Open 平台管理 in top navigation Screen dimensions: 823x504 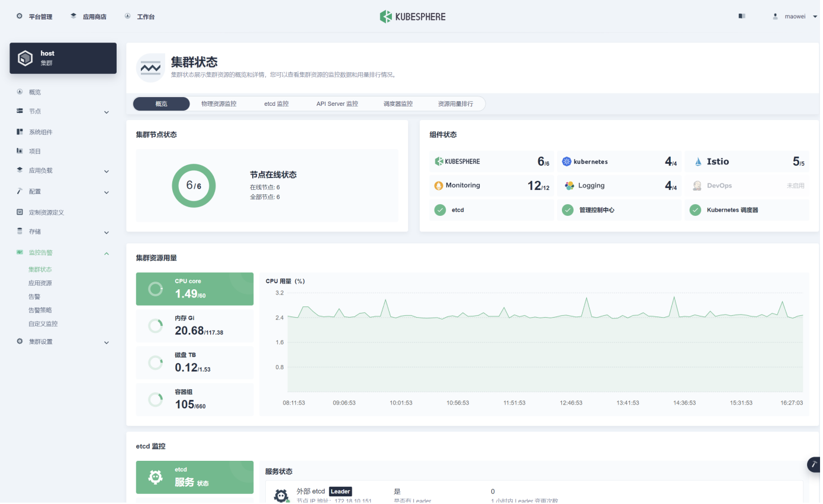40,17
